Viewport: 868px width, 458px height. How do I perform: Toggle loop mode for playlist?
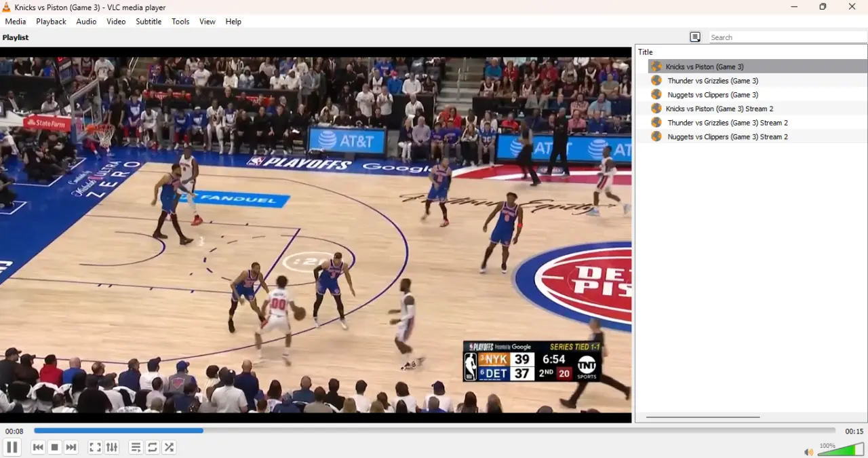pyautogui.click(x=153, y=447)
